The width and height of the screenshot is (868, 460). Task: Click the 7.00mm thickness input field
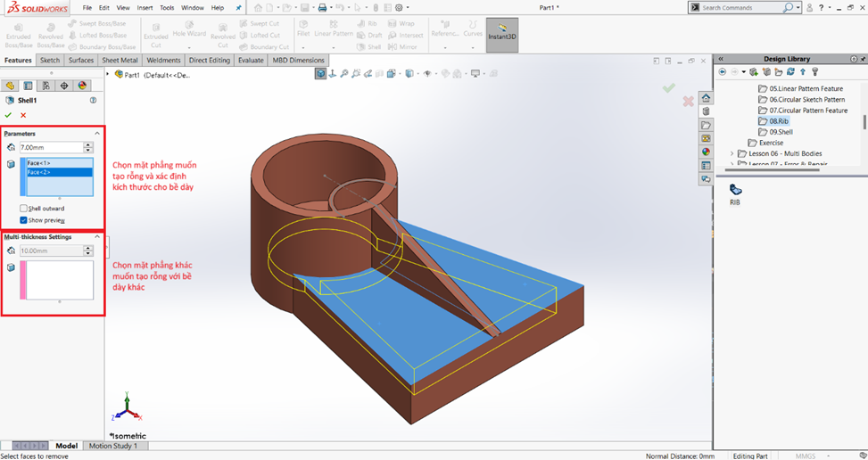point(51,148)
